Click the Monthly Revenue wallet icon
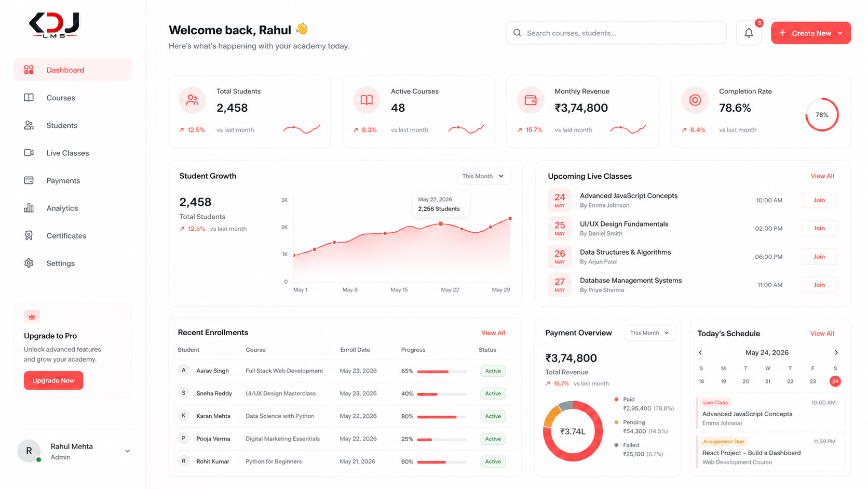 pos(531,100)
